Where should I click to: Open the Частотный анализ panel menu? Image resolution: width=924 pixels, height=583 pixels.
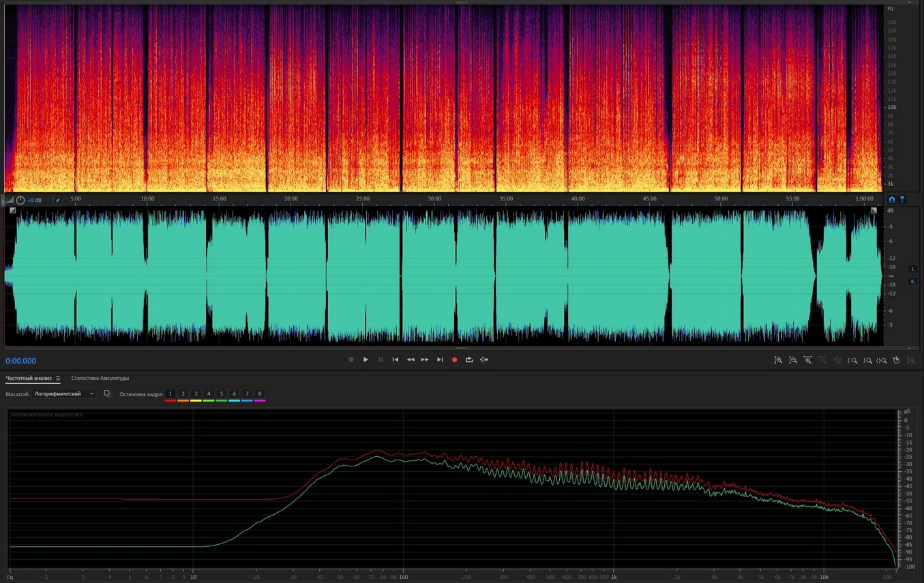tap(58, 378)
